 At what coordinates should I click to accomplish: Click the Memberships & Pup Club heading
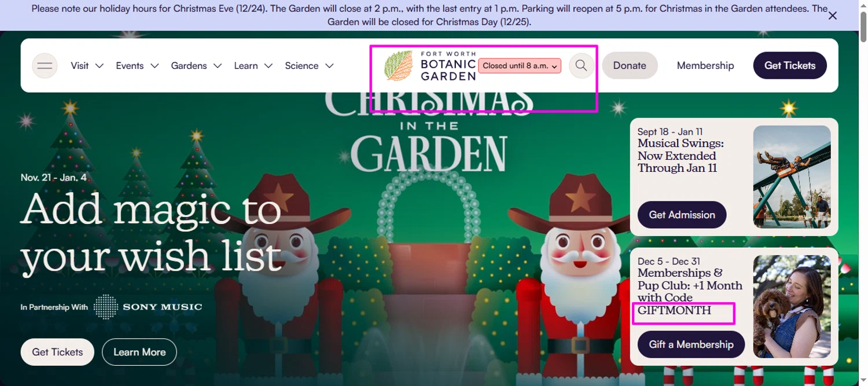[690, 292]
